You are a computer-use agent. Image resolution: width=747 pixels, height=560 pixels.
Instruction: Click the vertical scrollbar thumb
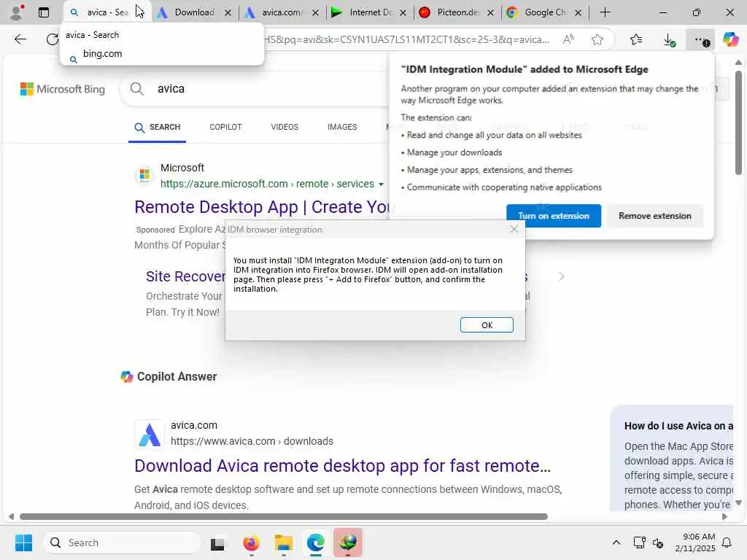pyautogui.click(x=738, y=123)
